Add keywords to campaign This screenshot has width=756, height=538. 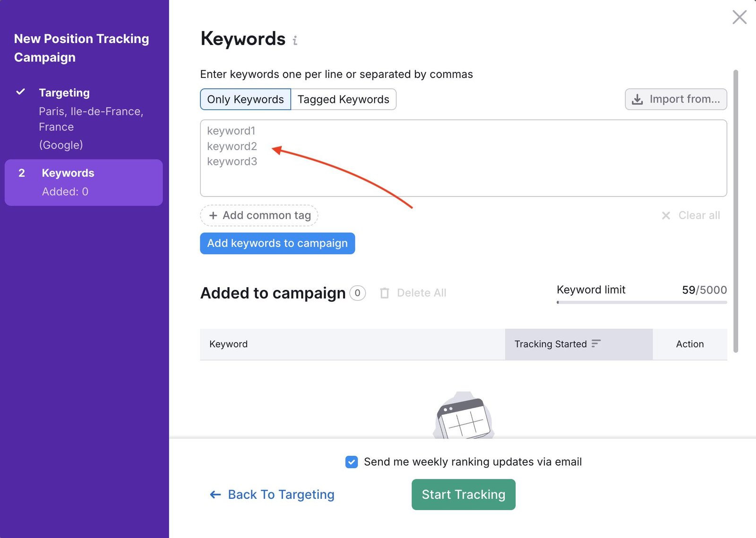(x=277, y=243)
